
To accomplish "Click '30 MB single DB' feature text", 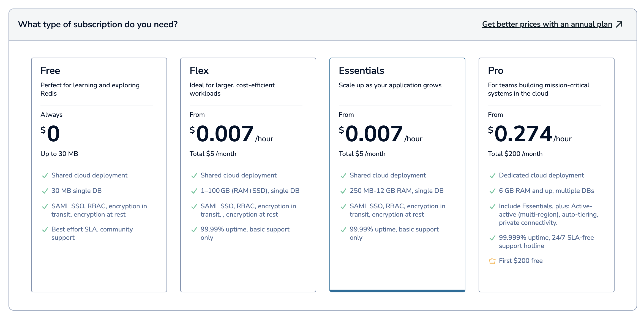I will tap(77, 191).
